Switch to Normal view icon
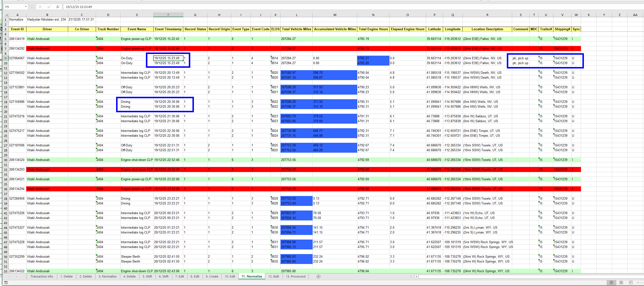 (611, 282)
